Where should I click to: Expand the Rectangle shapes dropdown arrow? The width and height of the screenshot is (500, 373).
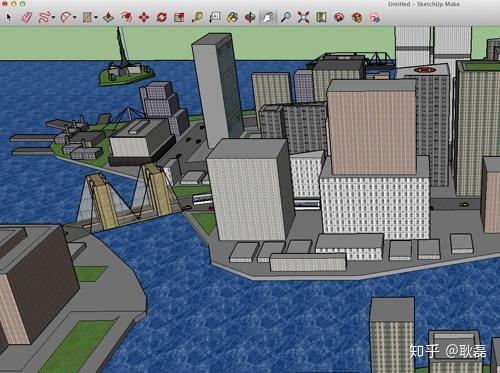click(96, 17)
